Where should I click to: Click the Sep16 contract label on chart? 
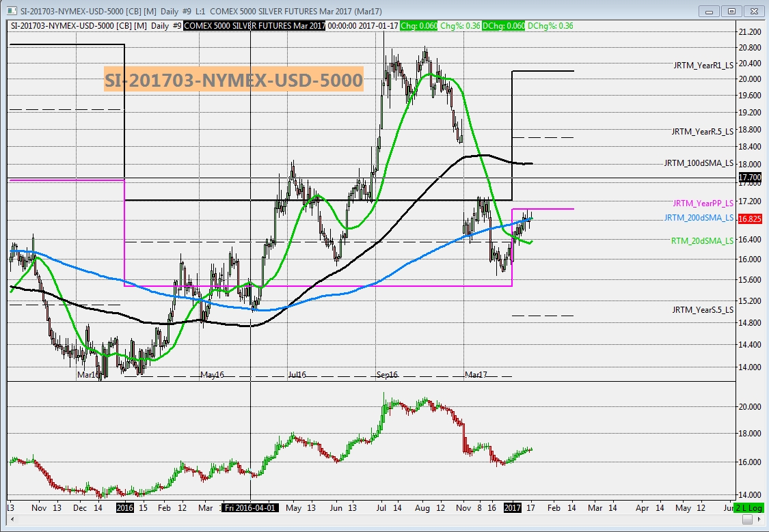click(x=387, y=375)
